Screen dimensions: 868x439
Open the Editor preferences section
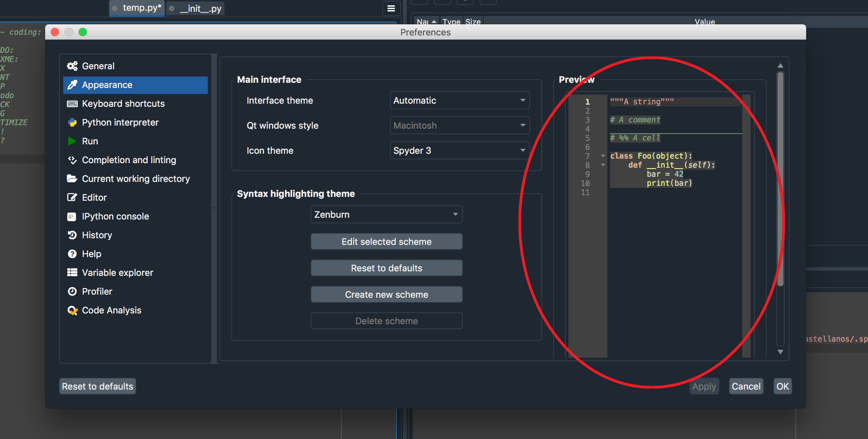coord(94,197)
